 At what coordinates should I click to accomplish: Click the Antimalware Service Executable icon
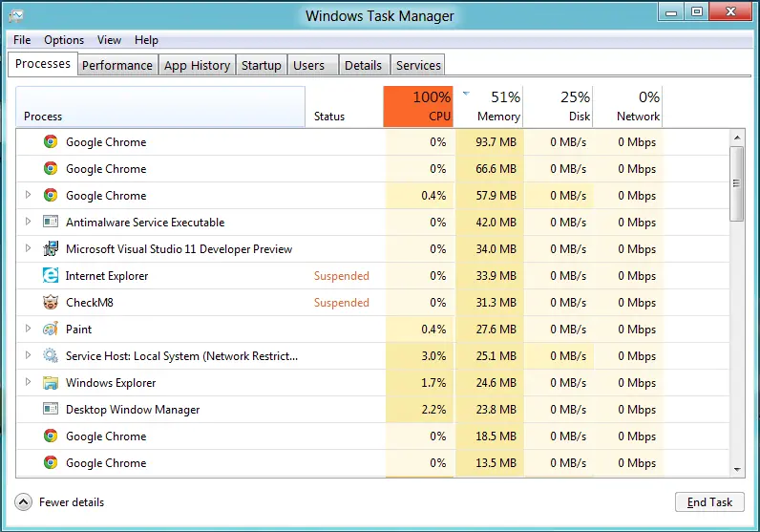51,223
